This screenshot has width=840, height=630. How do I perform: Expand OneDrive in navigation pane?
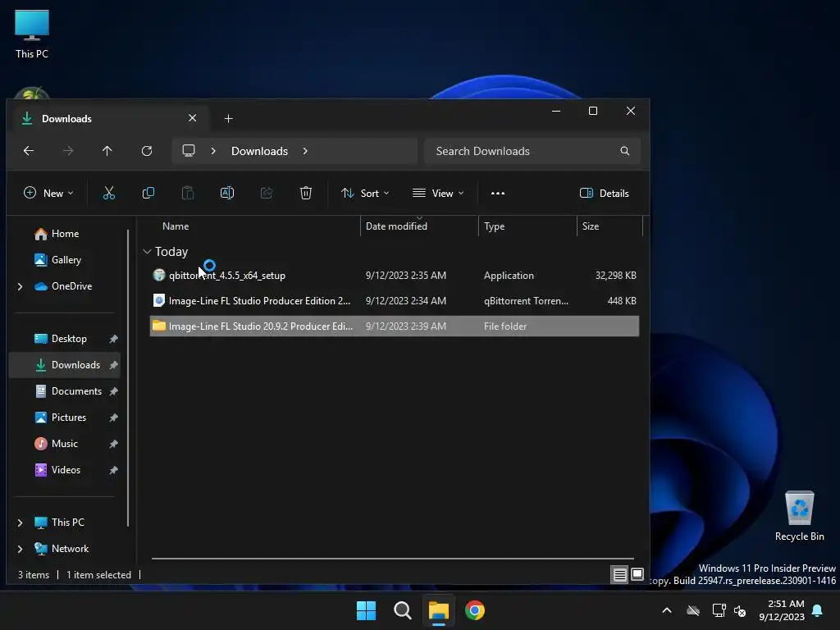20,286
